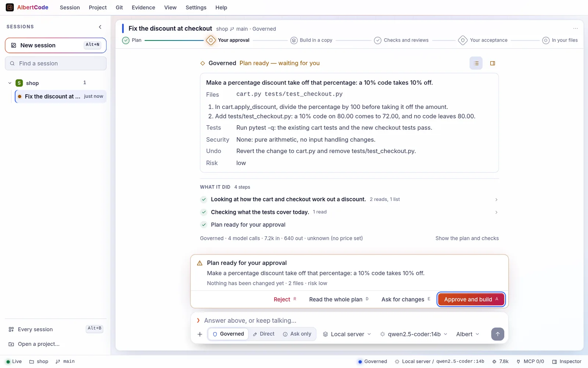588x368 pixels.
Task: Open Show the plan and checks
Action: point(467,238)
